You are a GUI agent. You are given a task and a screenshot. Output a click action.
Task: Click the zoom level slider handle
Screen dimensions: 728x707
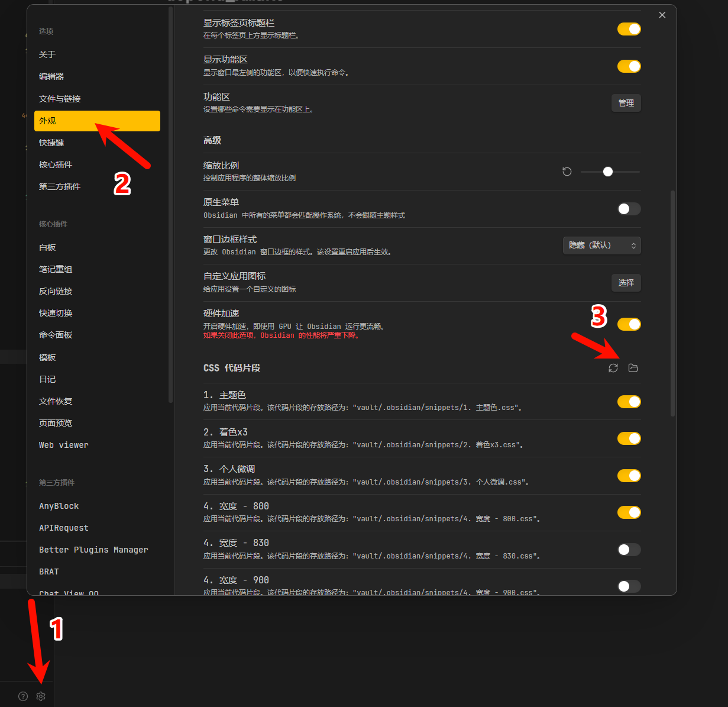608,172
